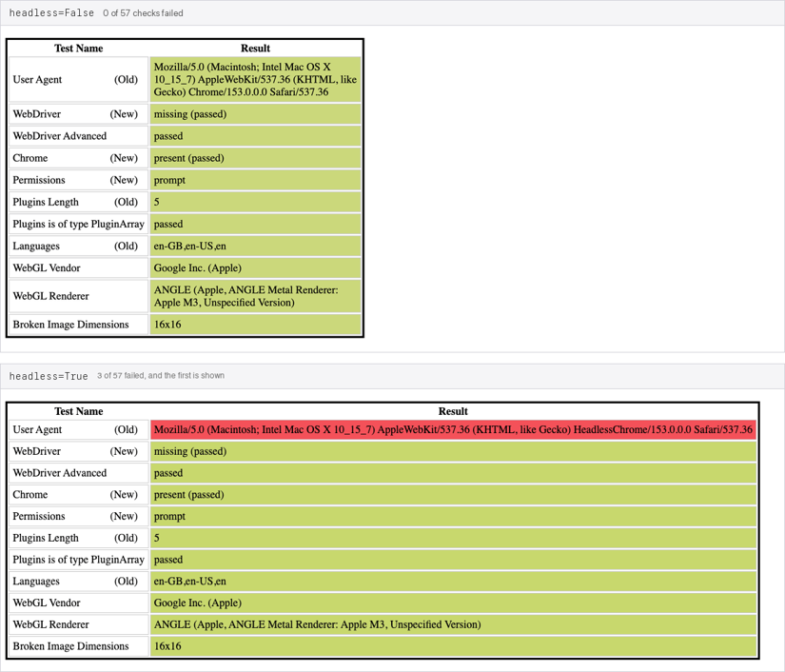Click PluginArray 'passed' result in headless=False table
The width and height of the screenshot is (785, 672).
[x=255, y=225]
